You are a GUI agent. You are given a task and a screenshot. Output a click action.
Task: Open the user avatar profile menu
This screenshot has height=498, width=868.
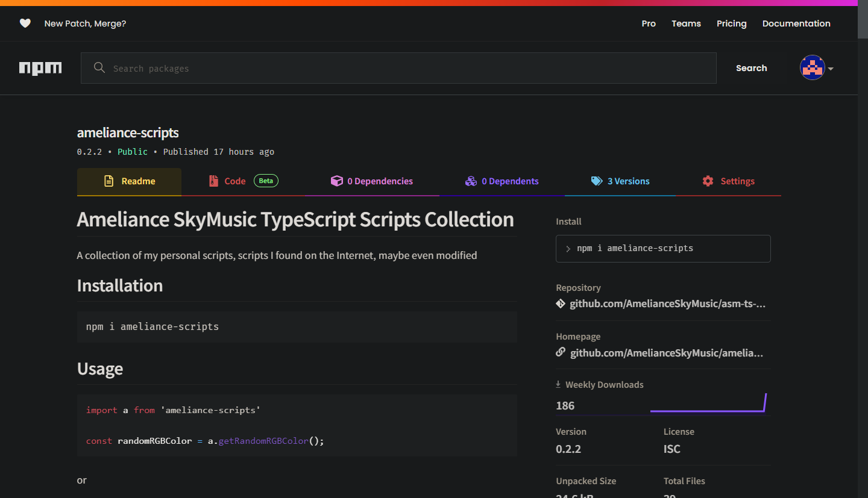(812, 67)
